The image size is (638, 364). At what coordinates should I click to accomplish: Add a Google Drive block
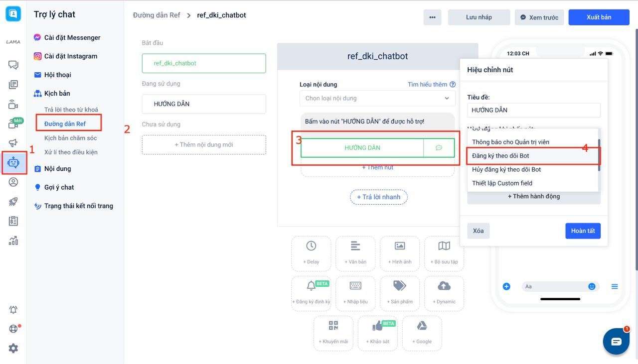coord(422,333)
